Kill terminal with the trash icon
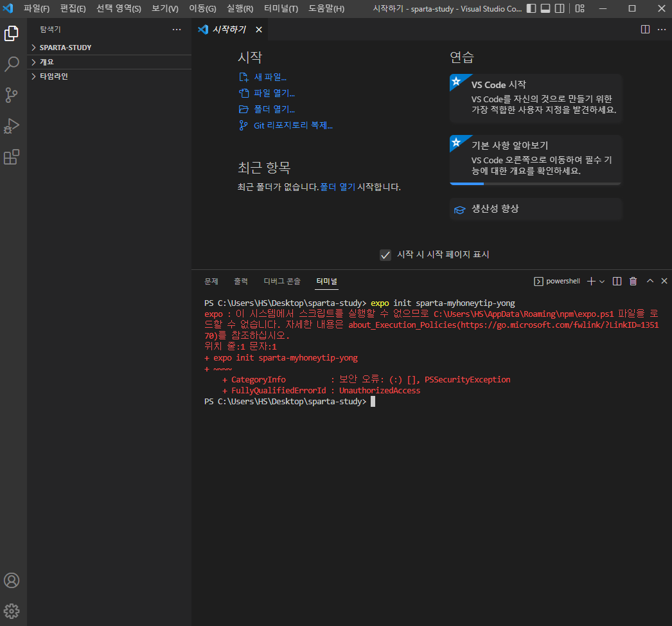 click(x=633, y=282)
